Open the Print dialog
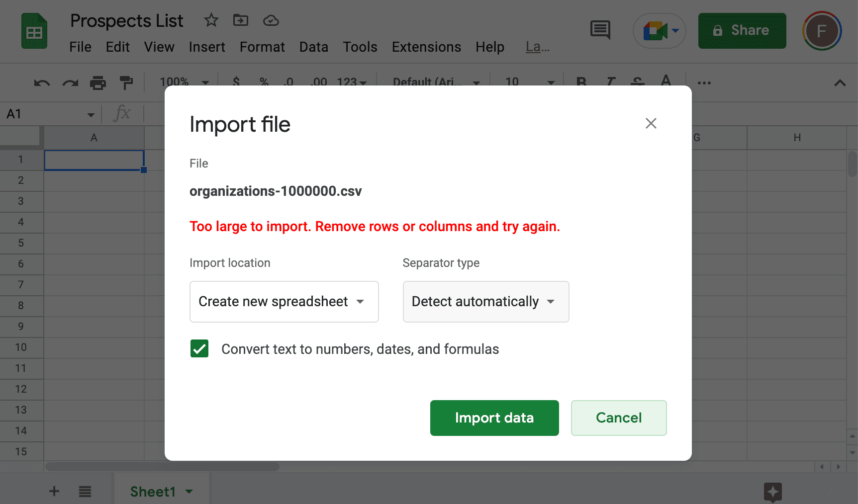 point(98,83)
